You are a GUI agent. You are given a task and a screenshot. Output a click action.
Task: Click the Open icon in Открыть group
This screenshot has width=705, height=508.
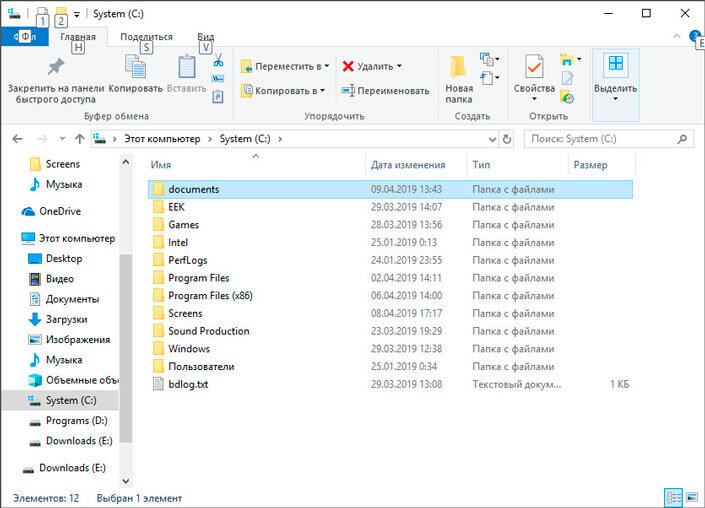[x=567, y=59]
